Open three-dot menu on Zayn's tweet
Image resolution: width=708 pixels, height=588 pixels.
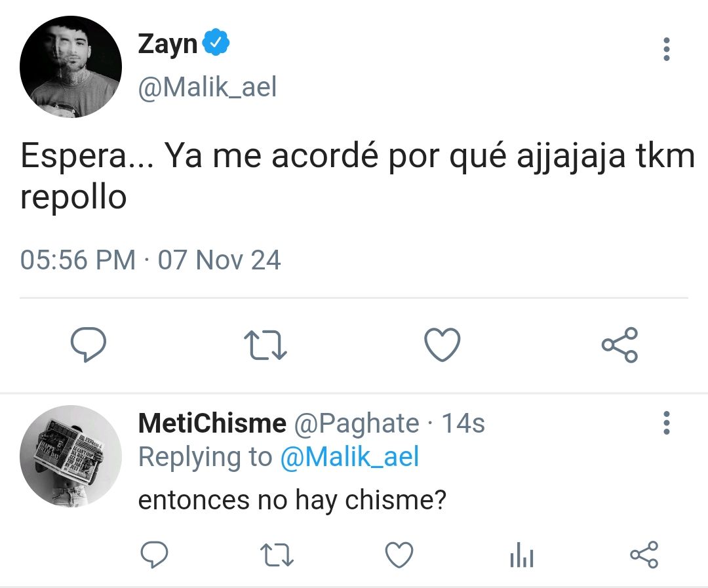coord(667,49)
